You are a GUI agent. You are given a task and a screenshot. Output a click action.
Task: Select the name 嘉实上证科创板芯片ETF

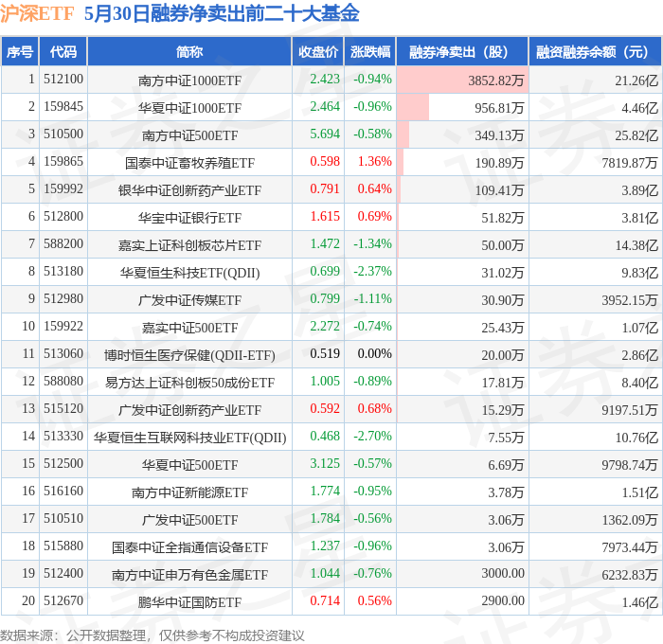[x=189, y=245]
